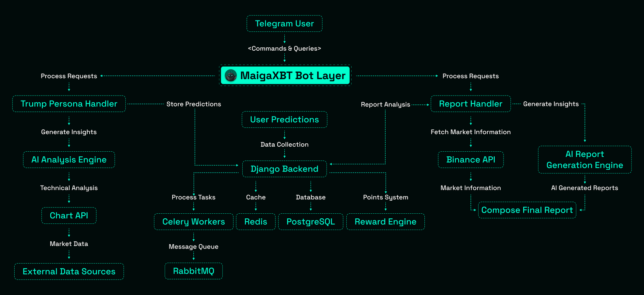644x295 pixels.
Task: Click the Commands & Queries label
Action: (284, 49)
